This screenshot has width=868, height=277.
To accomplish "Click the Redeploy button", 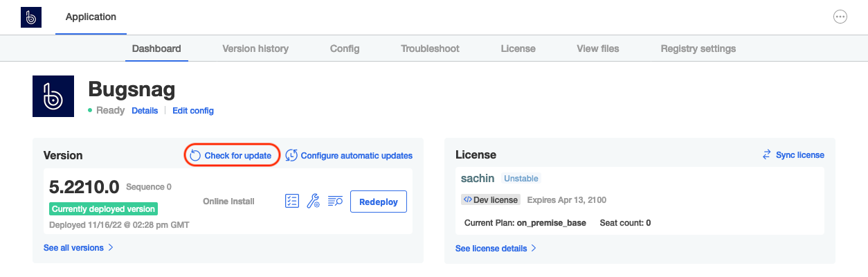I will click(379, 202).
